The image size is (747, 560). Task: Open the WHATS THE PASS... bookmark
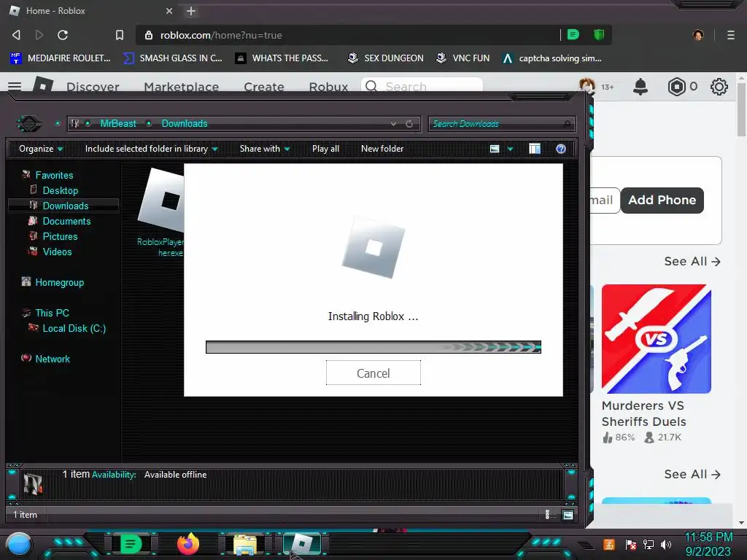(282, 58)
